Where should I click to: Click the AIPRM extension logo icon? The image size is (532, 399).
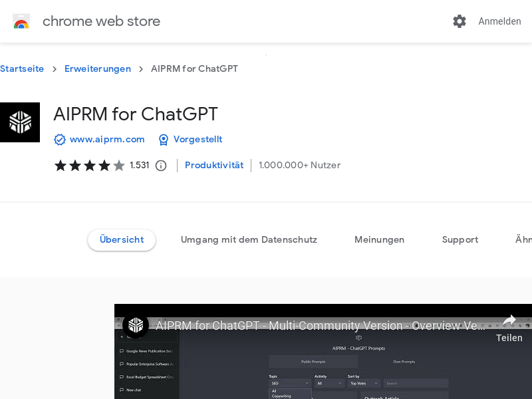pos(20,122)
